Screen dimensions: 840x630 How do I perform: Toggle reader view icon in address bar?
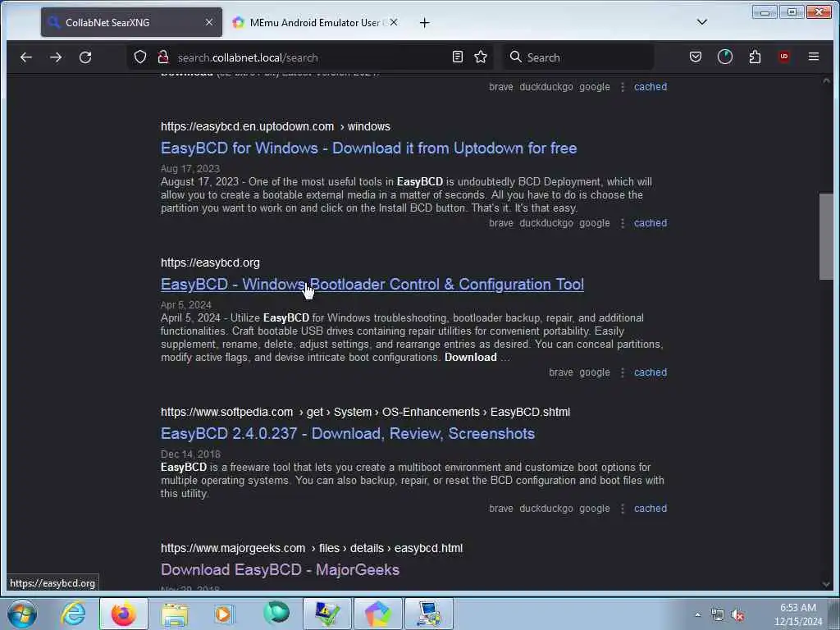click(458, 57)
